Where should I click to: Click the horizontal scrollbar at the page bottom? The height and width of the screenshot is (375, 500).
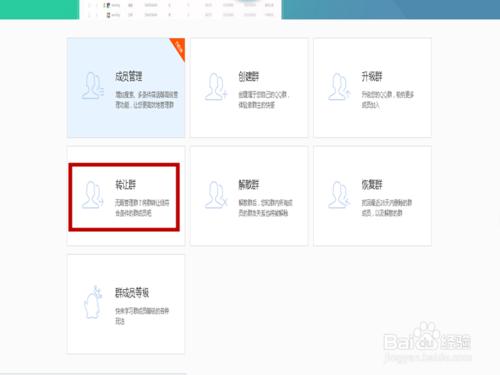(x=93, y=374)
